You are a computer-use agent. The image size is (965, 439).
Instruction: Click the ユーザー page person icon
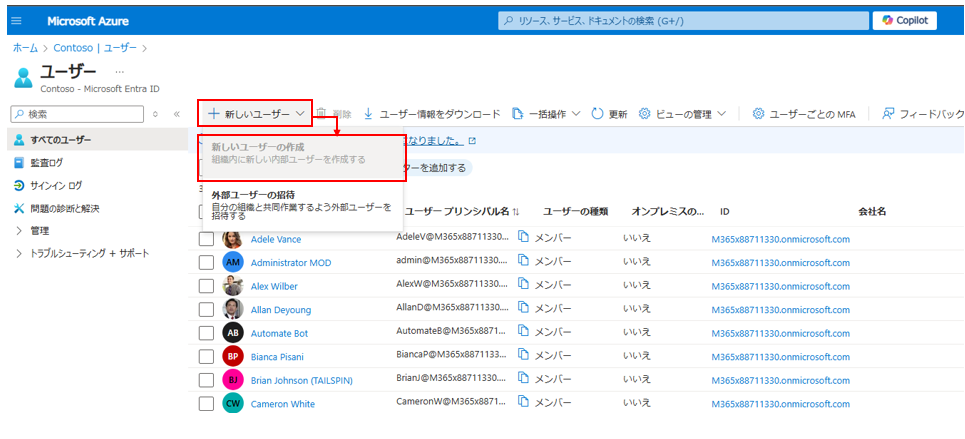click(x=23, y=78)
